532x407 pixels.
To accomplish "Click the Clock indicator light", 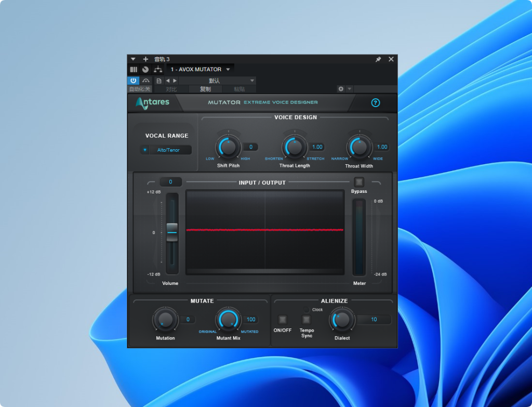I will 307,310.
